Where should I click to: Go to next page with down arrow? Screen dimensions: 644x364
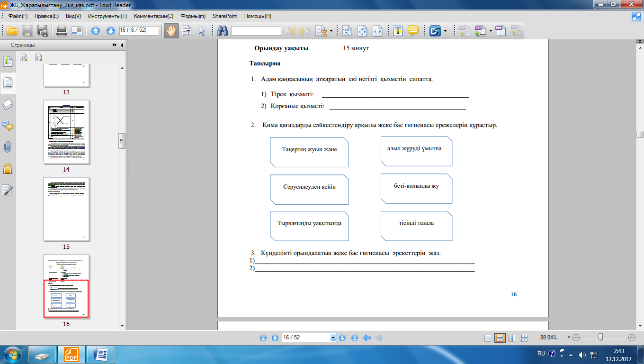pyautogui.click(x=111, y=31)
